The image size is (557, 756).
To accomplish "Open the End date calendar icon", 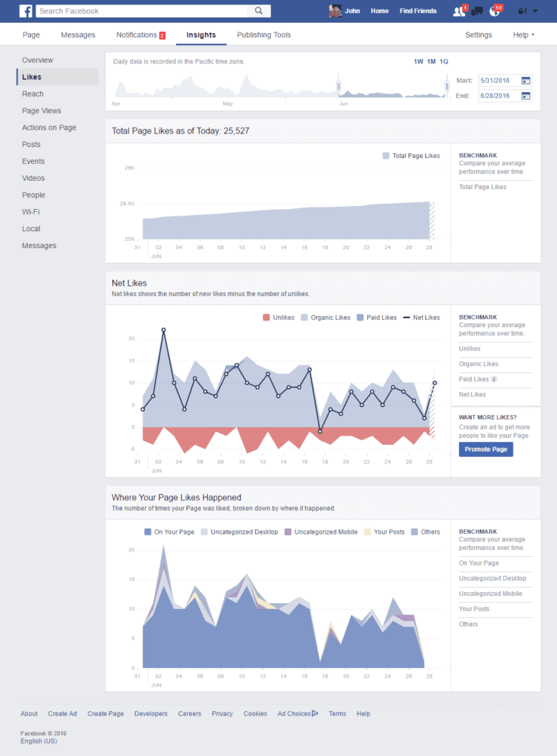I will (526, 95).
